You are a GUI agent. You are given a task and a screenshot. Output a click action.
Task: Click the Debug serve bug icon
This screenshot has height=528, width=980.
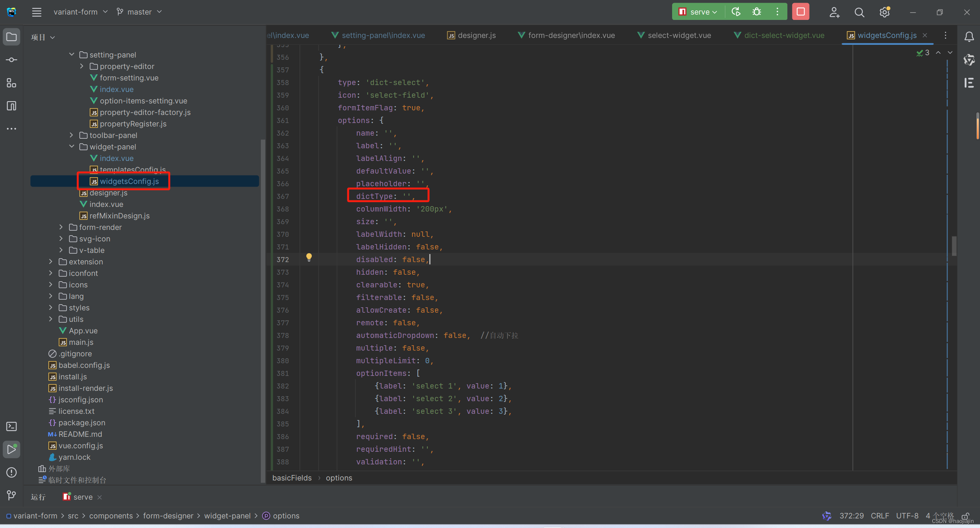pos(756,12)
